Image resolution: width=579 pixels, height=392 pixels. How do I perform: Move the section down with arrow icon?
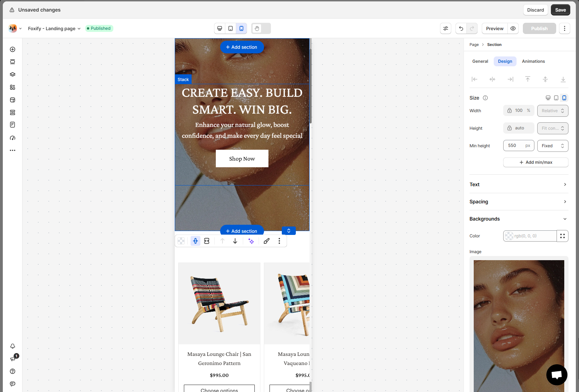click(x=235, y=241)
